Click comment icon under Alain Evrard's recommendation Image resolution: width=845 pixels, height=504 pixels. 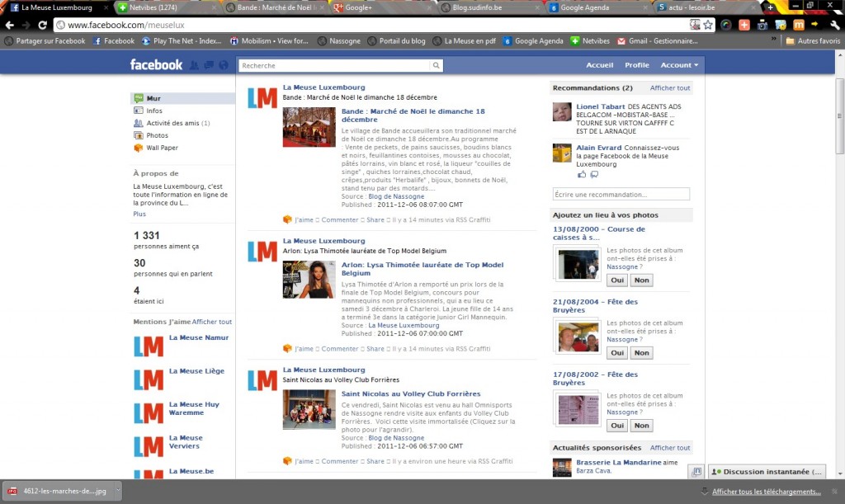[594, 174]
